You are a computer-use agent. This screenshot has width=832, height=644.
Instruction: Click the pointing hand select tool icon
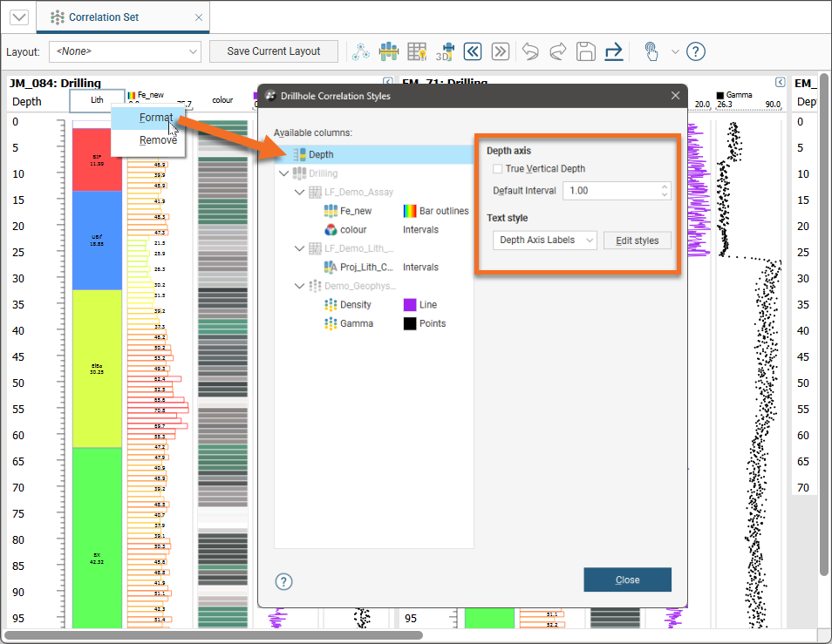click(651, 51)
